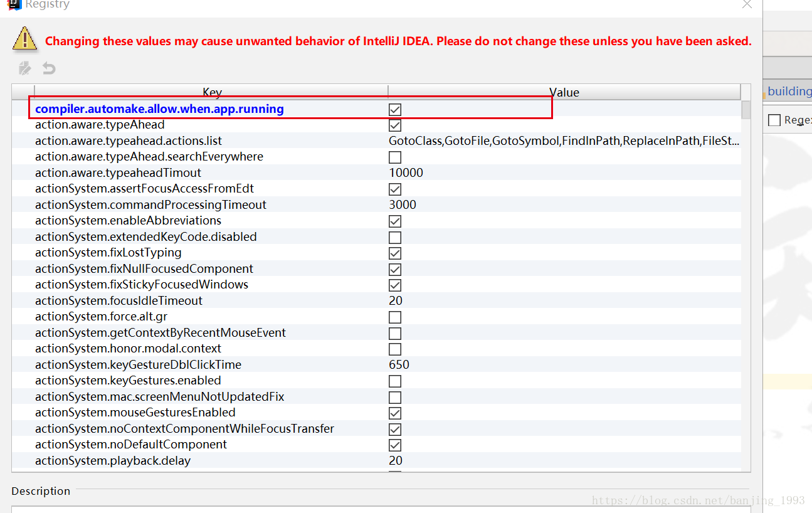Toggle actionSystem.noContextComponentWhileFocusTransfer checkbox
Screen dimensions: 812x513
coord(395,430)
